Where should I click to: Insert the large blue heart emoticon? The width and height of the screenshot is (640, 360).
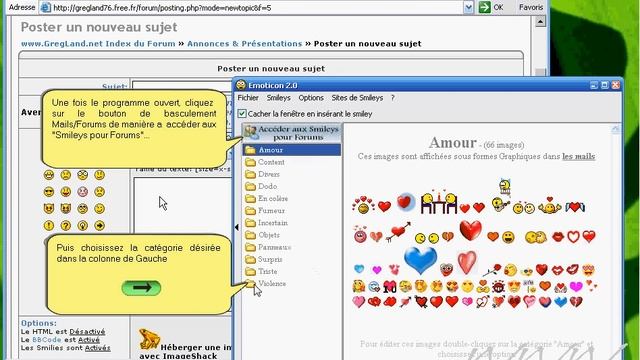click(420, 260)
